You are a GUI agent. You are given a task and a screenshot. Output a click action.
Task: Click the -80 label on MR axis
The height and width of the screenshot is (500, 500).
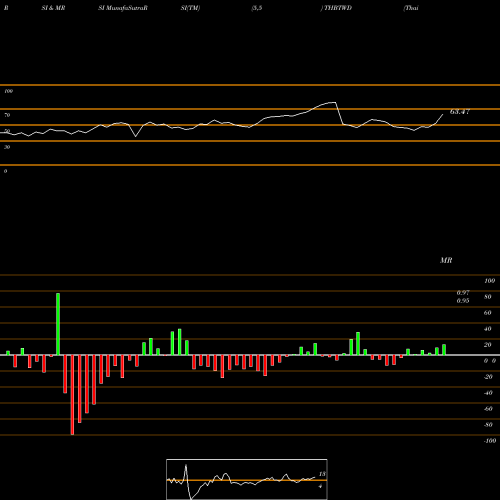488,425
